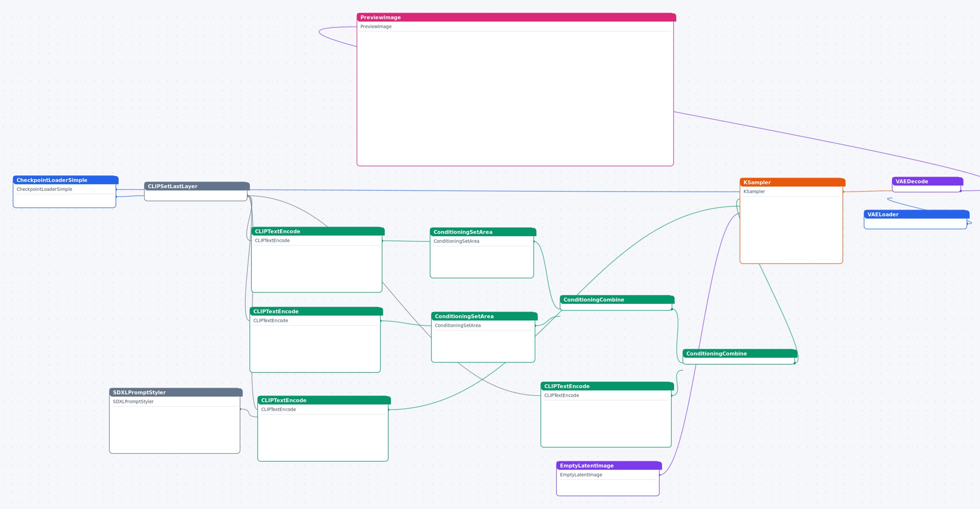Image resolution: width=980 pixels, height=509 pixels.
Task: Select the VAELoader node header
Action: click(x=916, y=214)
